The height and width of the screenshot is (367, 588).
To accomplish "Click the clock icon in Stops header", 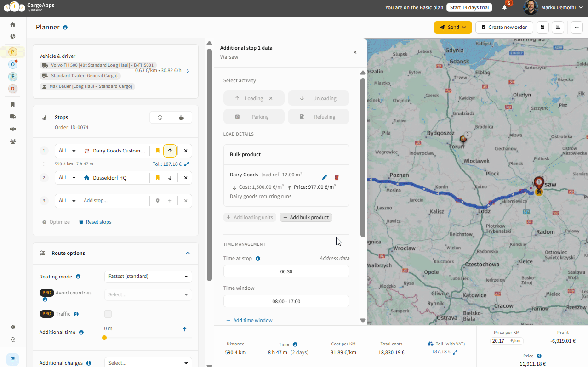I will click(x=160, y=118).
